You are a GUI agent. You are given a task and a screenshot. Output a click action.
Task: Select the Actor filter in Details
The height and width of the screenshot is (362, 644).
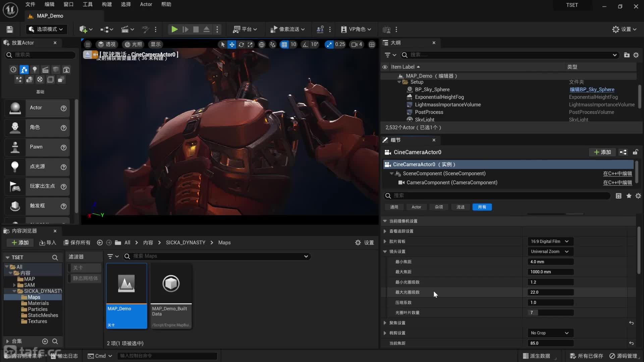[416, 207]
